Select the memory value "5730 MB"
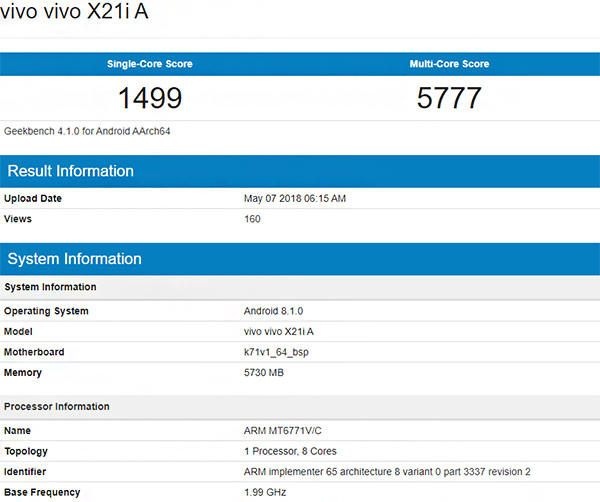The image size is (600, 502). [264, 373]
